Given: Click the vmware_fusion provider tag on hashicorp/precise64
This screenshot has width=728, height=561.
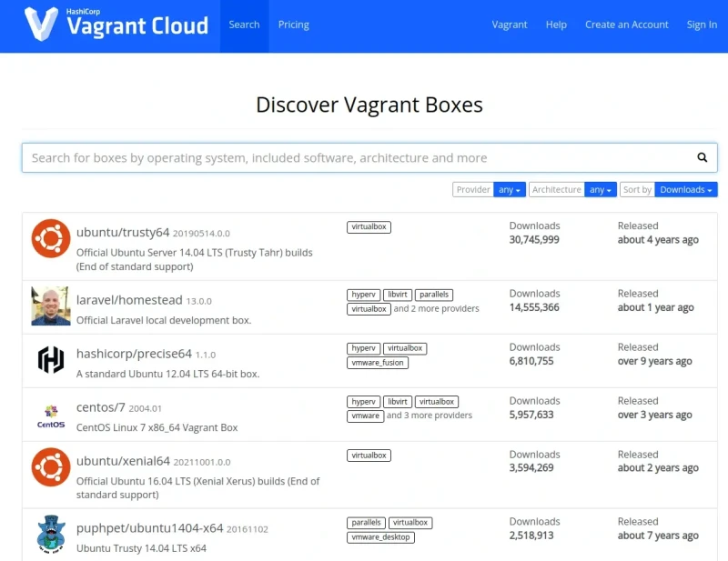Looking at the screenshot, I should click(378, 363).
